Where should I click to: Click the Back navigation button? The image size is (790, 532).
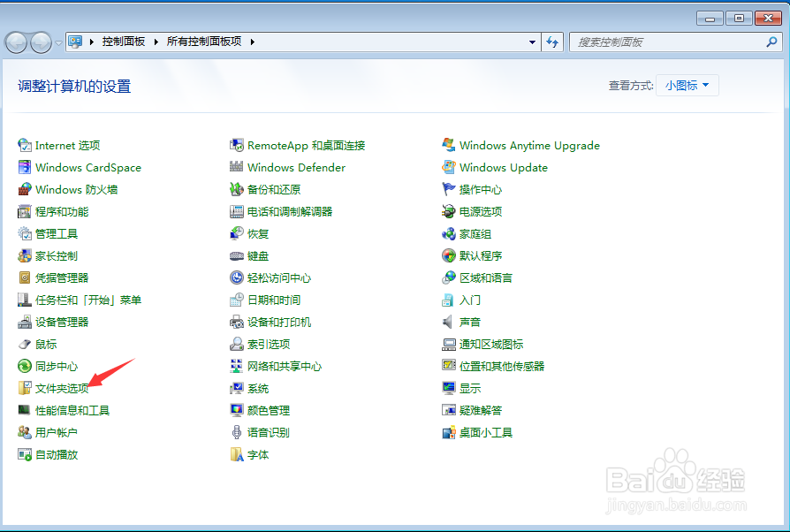(x=16, y=42)
